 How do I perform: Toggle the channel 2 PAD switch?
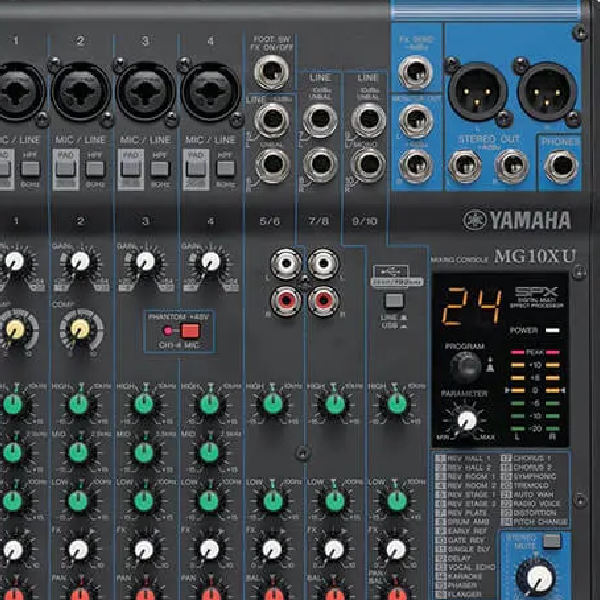tap(66, 169)
